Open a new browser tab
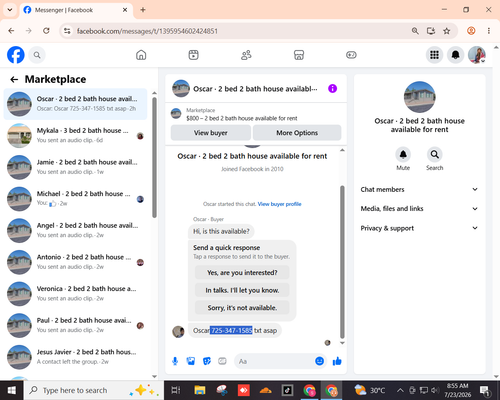This screenshot has height=400, width=500. tap(143, 10)
